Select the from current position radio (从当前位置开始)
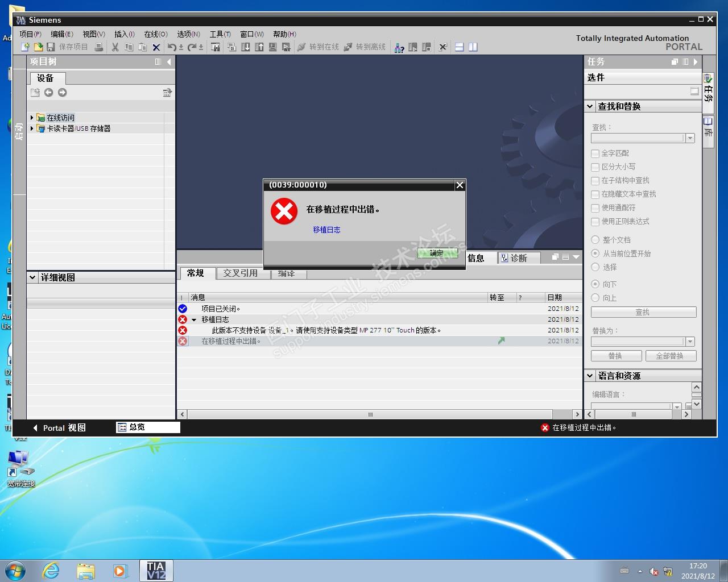 coord(595,253)
